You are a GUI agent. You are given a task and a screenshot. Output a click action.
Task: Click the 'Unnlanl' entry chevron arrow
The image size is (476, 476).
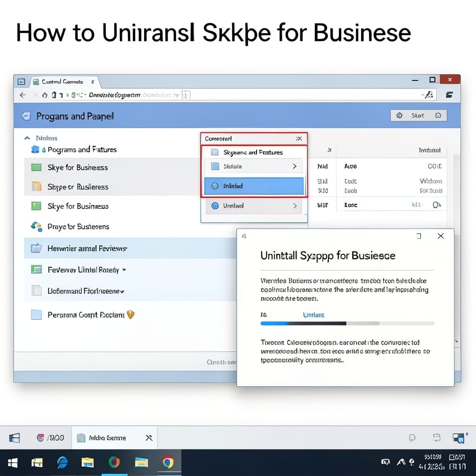(295, 206)
